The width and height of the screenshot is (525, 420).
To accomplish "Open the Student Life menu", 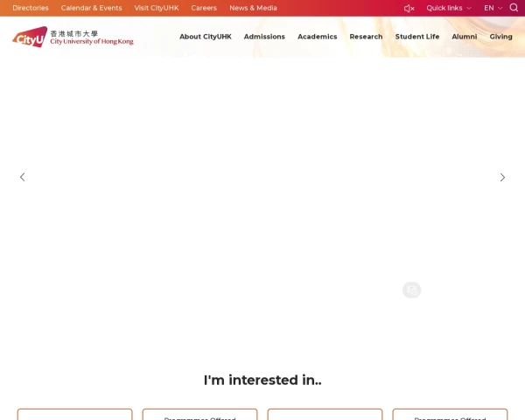I will (x=417, y=37).
